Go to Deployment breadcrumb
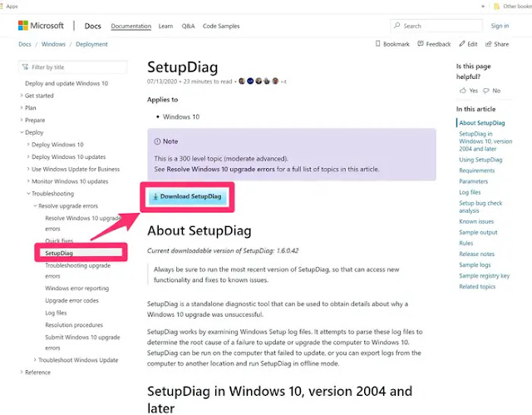This screenshot has height=415, width=532. [x=91, y=44]
